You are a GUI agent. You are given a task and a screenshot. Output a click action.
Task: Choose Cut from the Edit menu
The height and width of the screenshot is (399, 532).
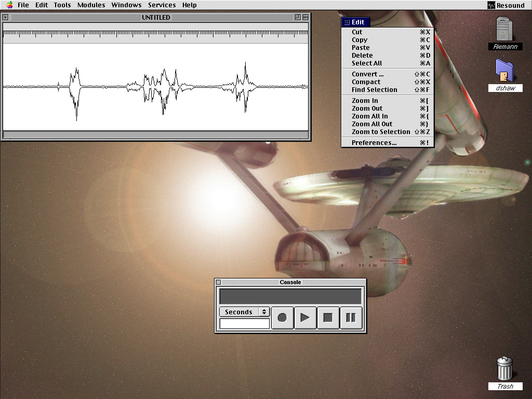[388, 32]
